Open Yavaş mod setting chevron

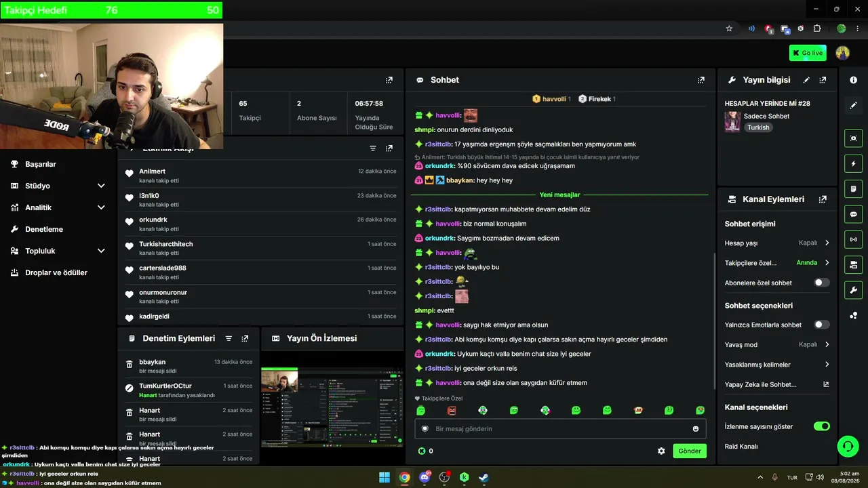[x=827, y=344]
